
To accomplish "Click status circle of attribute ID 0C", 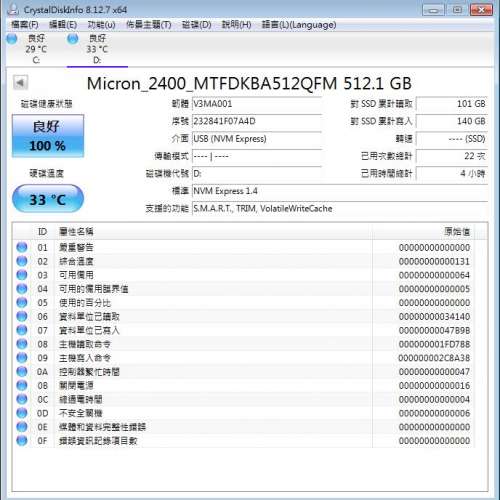I will (x=22, y=399).
